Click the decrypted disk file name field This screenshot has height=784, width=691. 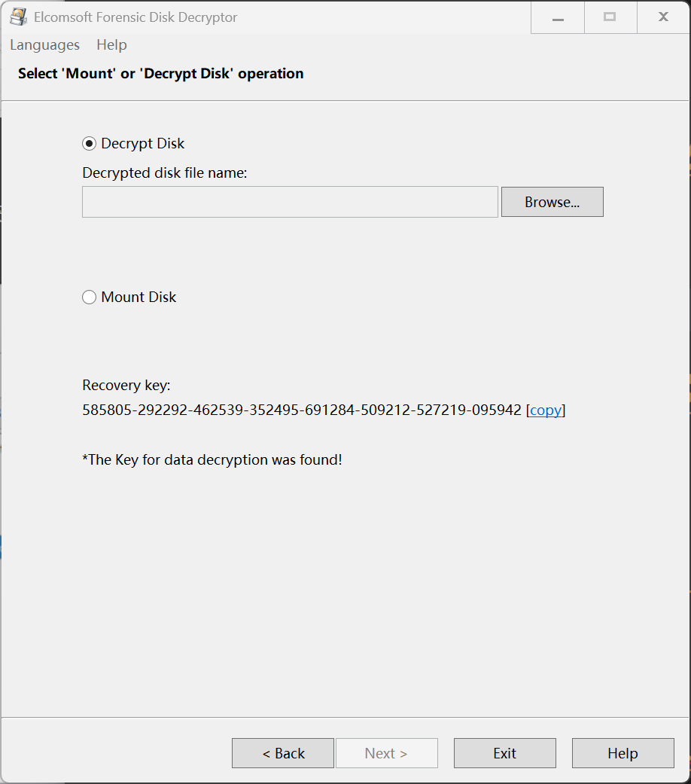[290, 202]
